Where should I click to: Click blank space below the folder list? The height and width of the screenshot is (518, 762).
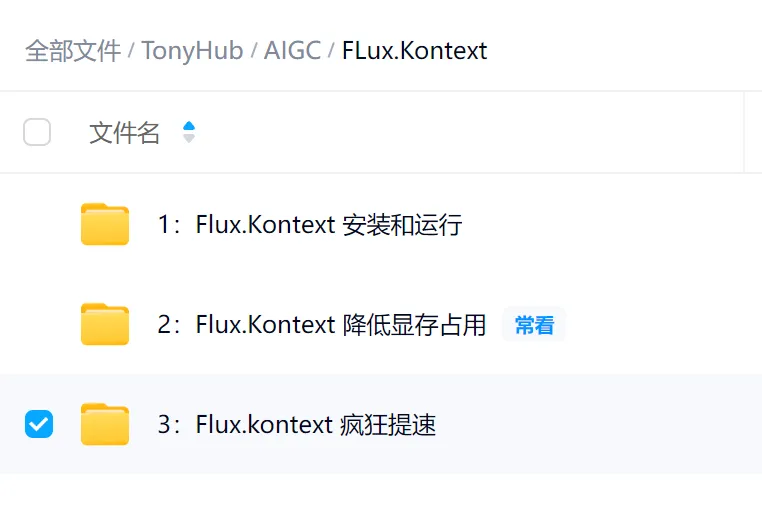381,496
